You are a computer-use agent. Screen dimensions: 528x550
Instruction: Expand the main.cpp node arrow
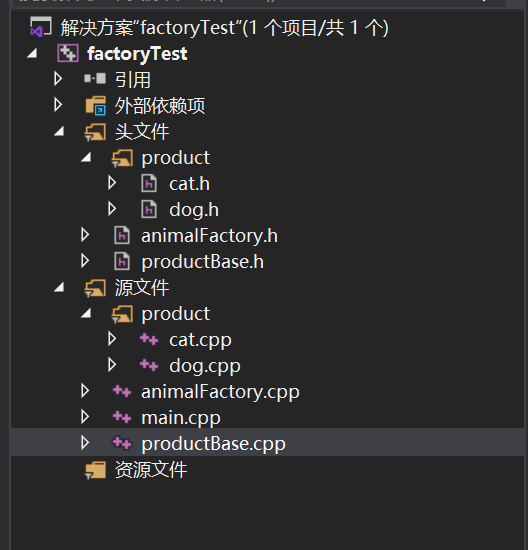85,416
